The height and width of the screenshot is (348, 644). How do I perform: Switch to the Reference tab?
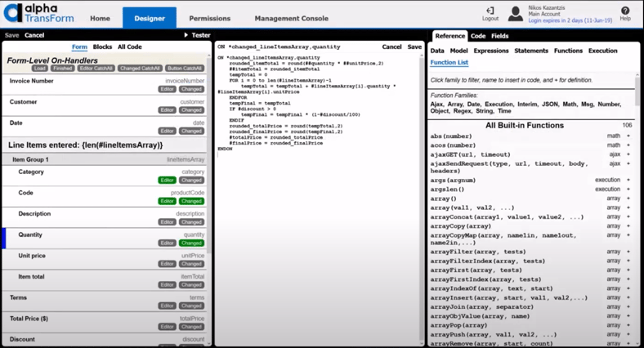(x=449, y=36)
